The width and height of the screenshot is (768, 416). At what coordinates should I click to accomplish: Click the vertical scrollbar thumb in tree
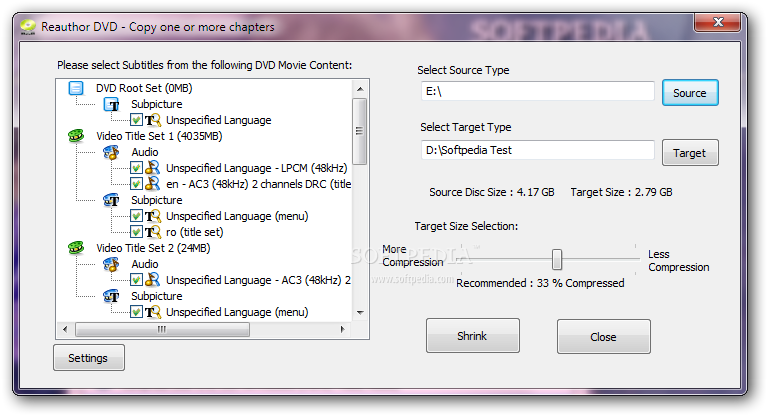(360, 131)
